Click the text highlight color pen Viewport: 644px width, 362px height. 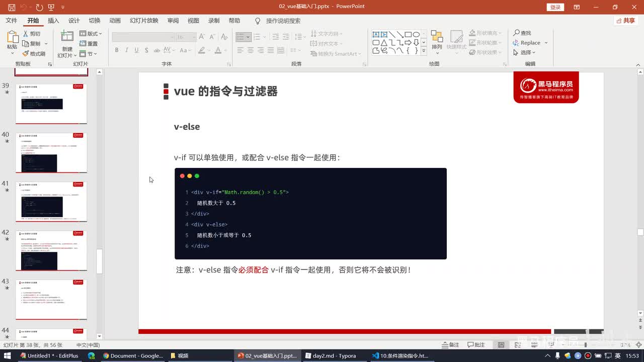202,50
